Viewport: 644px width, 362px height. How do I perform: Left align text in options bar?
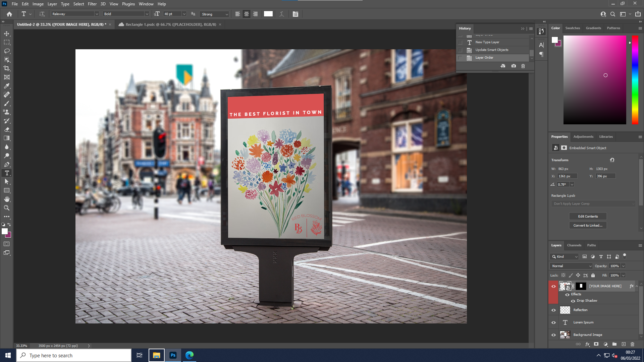(x=237, y=14)
